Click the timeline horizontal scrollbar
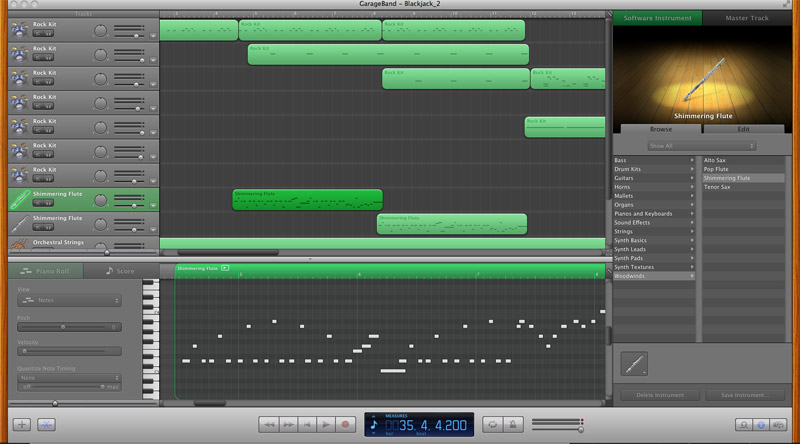Image resolution: width=800 pixels, height=444 pixels. [x=228, y=252]
